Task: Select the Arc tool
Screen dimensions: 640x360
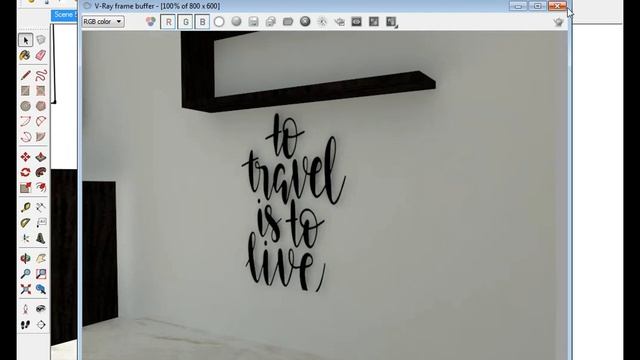Action: [25, 121]
